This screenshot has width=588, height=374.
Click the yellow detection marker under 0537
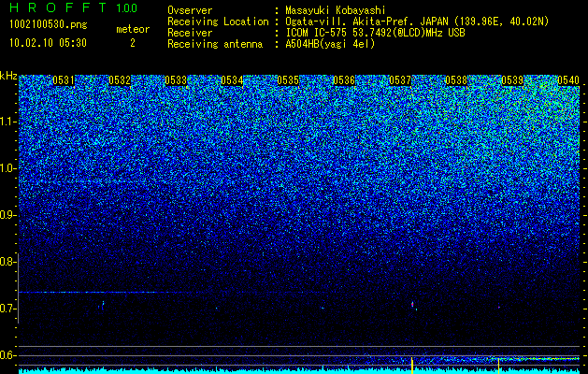412,366
